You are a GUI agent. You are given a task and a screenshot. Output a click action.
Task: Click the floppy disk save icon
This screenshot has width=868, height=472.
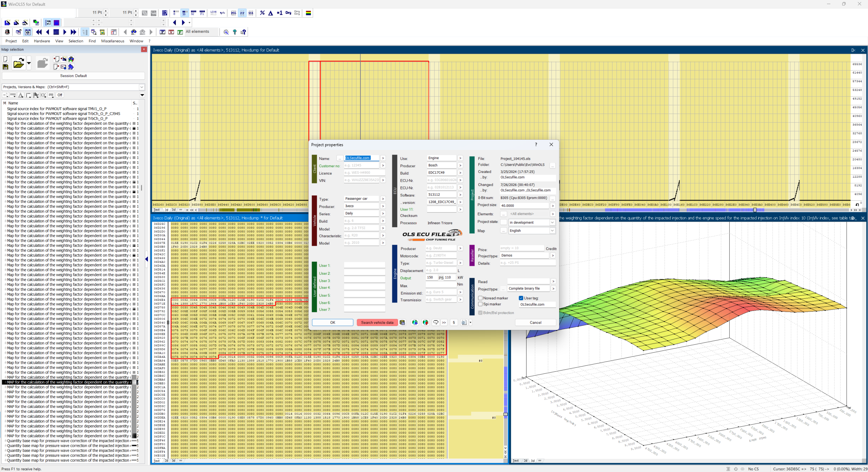[5, 67]
